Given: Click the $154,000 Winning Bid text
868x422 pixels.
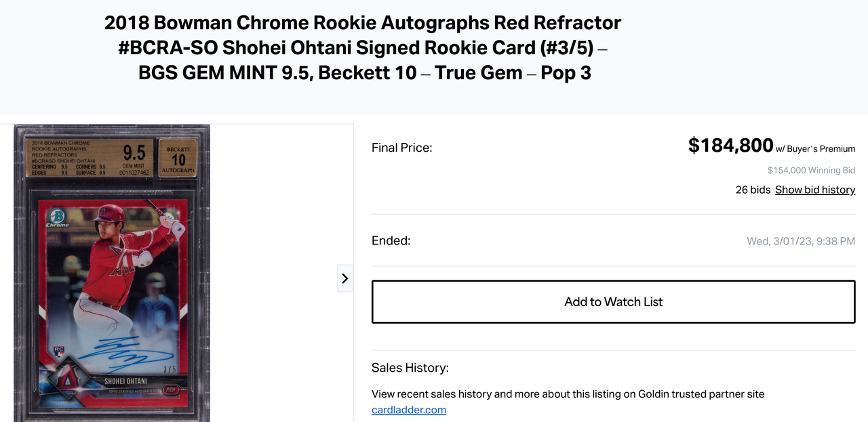Looking at the screenshot, I should click(x=811, y=170).
